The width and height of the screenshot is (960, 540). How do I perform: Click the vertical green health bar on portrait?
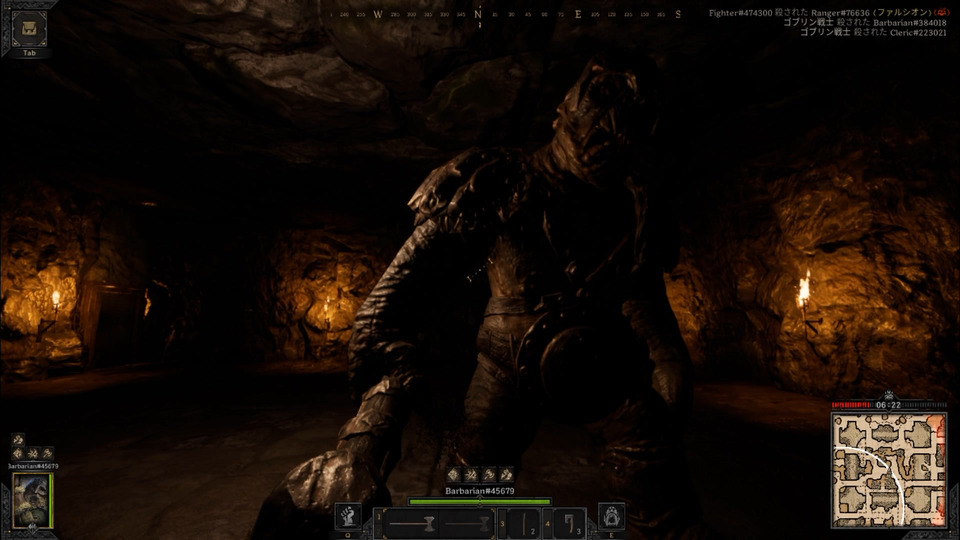[x=51, y=500]
